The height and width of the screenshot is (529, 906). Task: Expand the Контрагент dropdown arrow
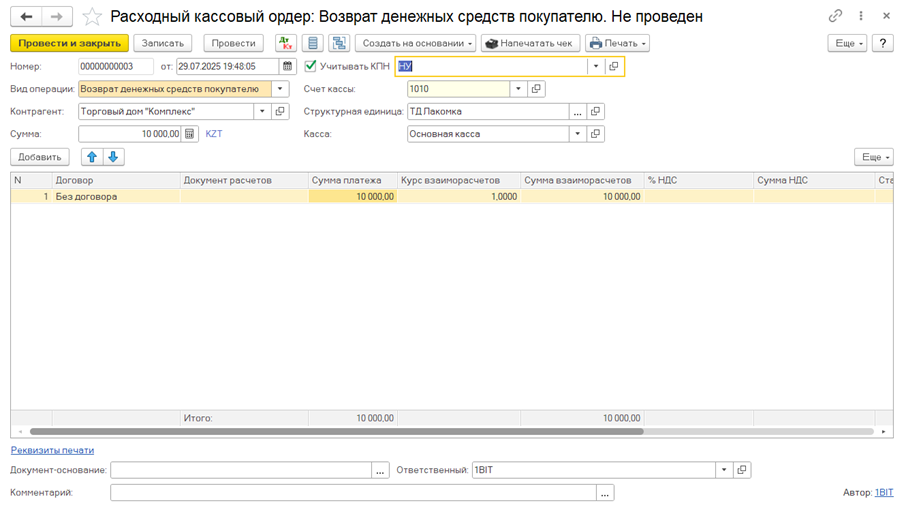click(x=262, y=111)
